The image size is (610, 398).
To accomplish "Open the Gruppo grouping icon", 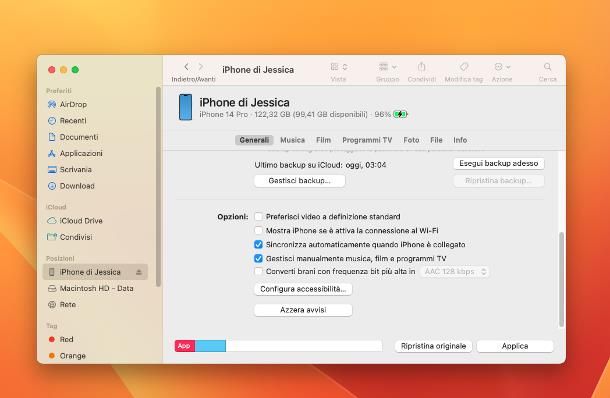I will click(x=387, y=67).
